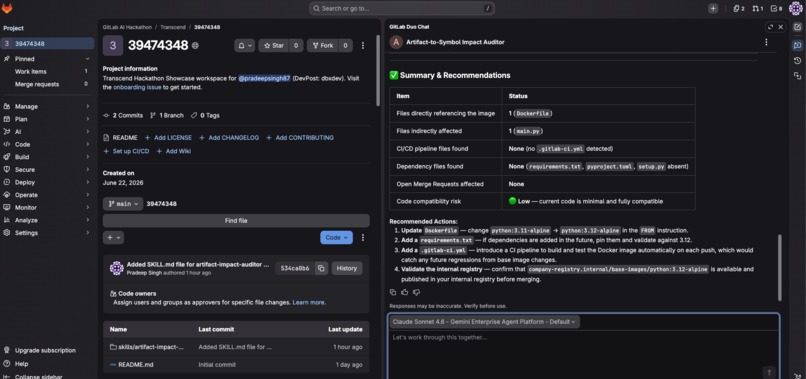
Task: Give thumbs up to the response
Action: tap(405, 292)
